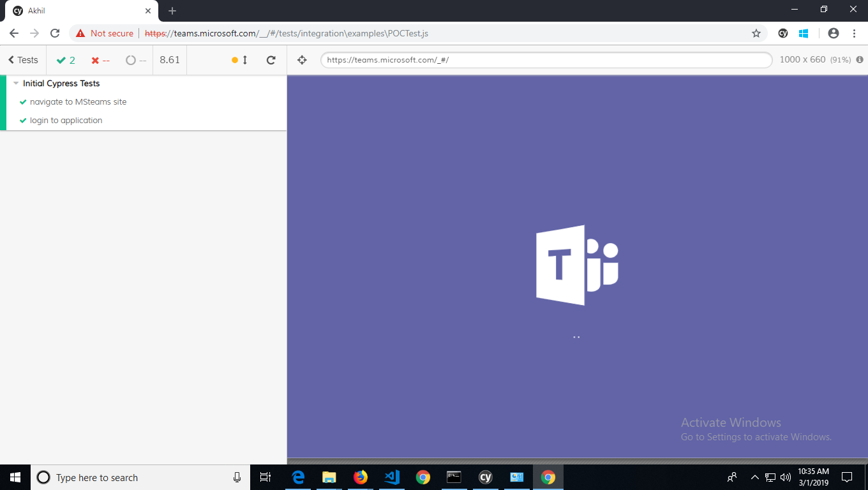Screen dimensions: 868x490
Task: Open the Chrome three-dot menu
Action: pyautogui.click(x=854, y=33)
